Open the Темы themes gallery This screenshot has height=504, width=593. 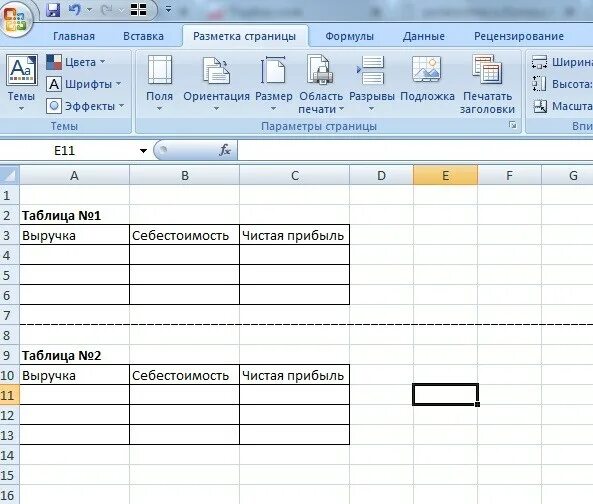pos(22,82)
